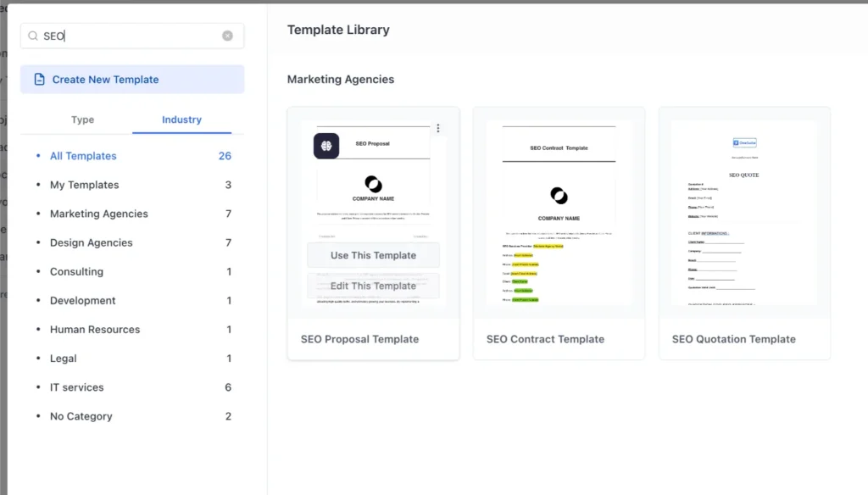Filter by Design Agencies category

pyautogui.click(x=91, y=242)
